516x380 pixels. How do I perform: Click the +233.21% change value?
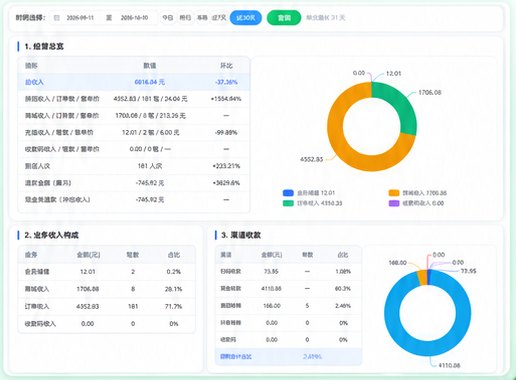point(226,166)
